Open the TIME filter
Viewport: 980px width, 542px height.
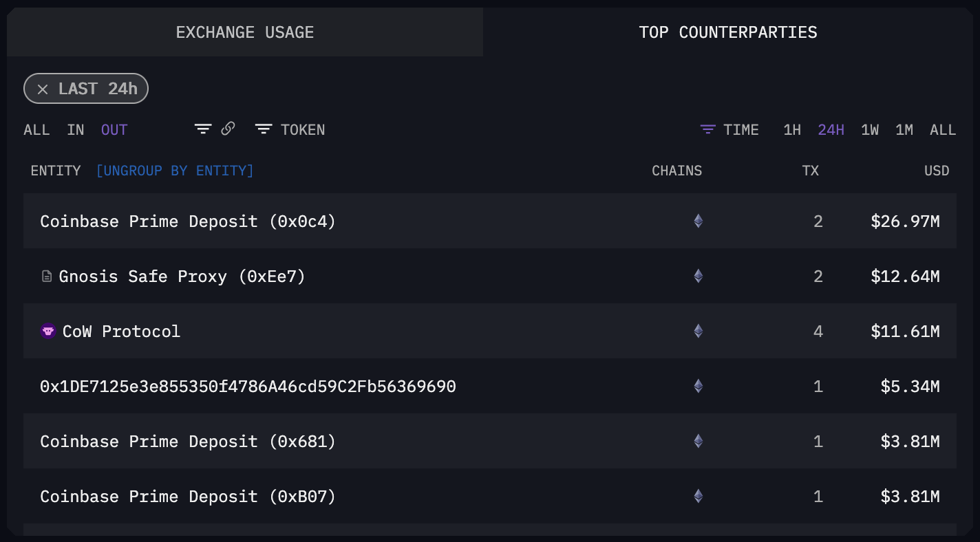(729, 130)
